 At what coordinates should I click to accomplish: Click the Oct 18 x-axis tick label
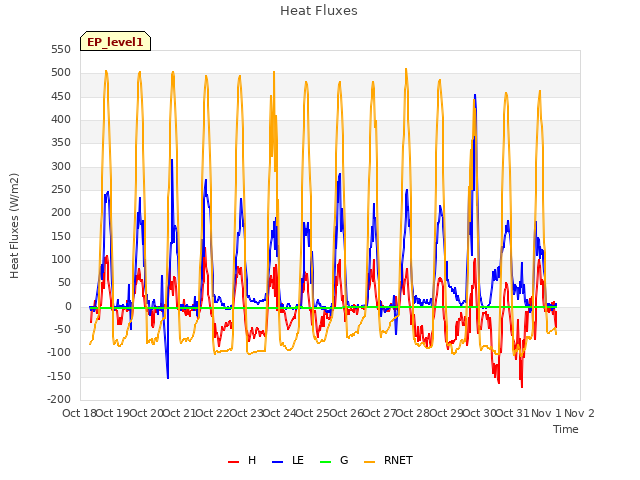pyautogui.click(x=79, y=413)
